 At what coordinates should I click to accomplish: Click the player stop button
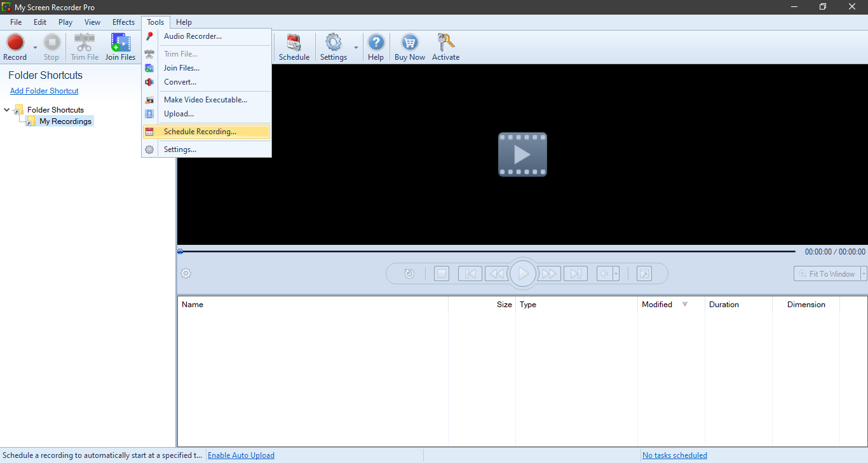[442, 274]
